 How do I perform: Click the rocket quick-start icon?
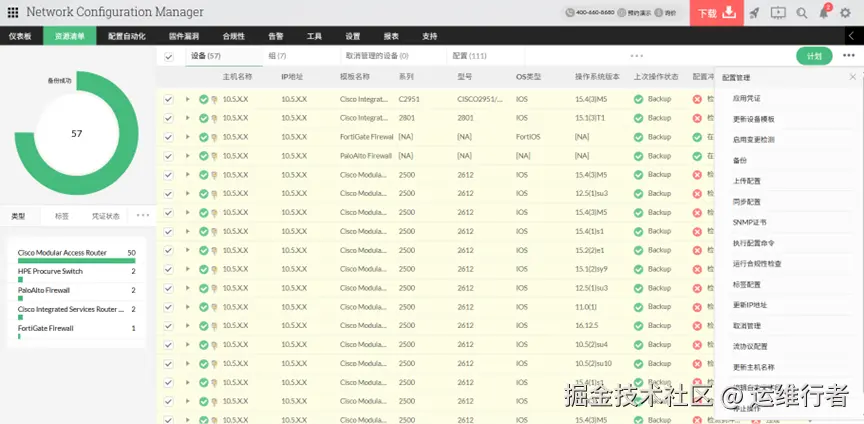pos(754,13)
